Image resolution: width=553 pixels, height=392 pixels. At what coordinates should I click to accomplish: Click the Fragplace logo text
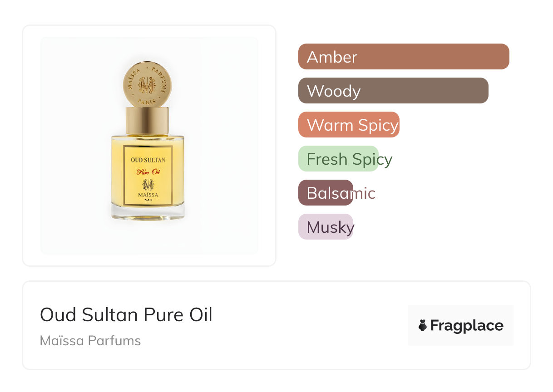coord(467,325)
